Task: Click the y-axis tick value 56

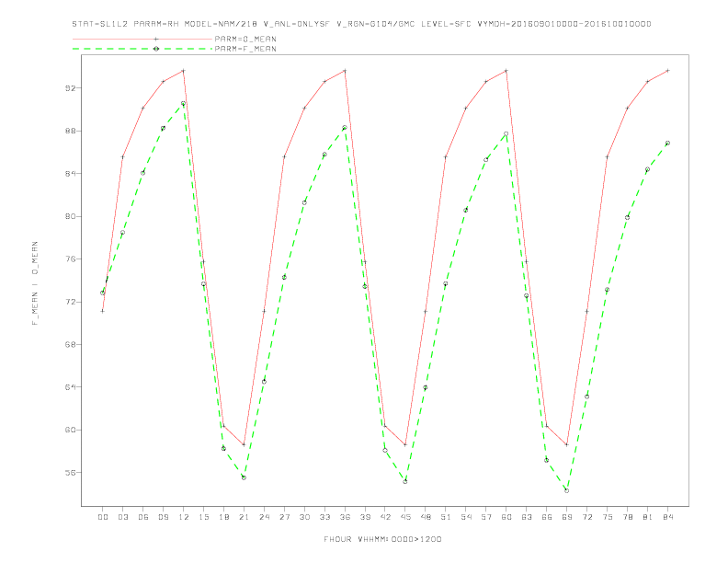Action: (x=70, y=473)
